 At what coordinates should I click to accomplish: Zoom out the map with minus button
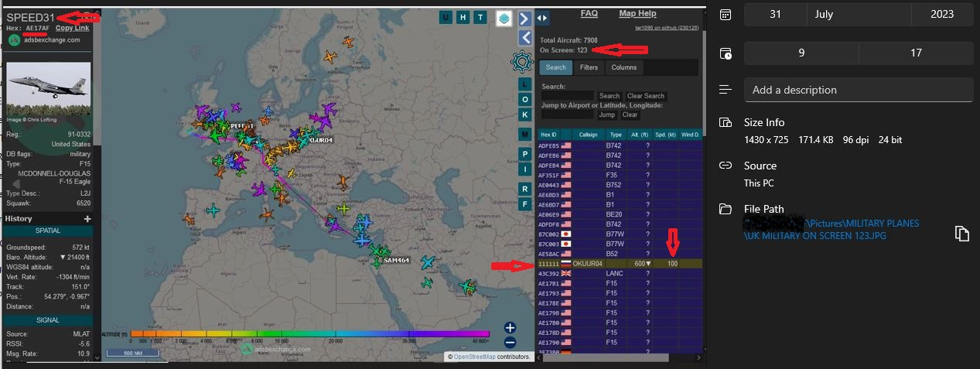[510, 342]
